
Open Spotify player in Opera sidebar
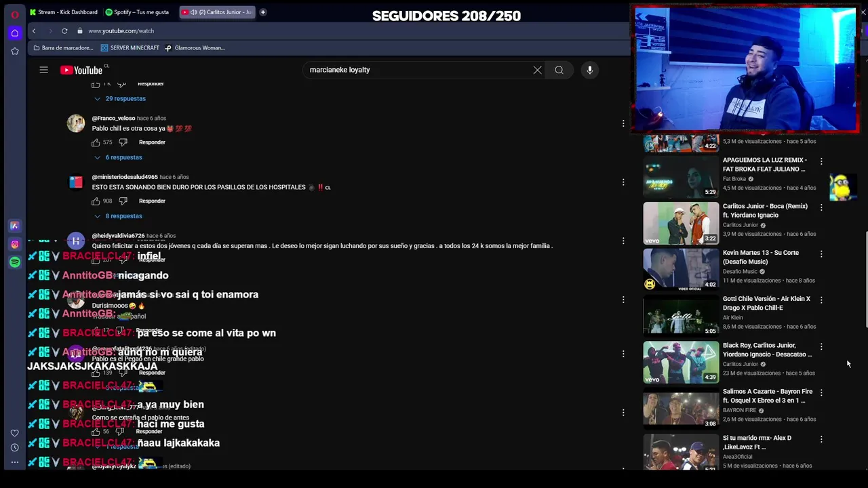coord(15,262)
